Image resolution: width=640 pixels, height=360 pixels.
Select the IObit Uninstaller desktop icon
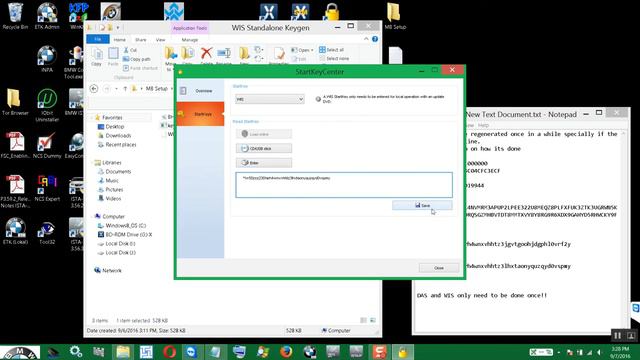(47, 105)
